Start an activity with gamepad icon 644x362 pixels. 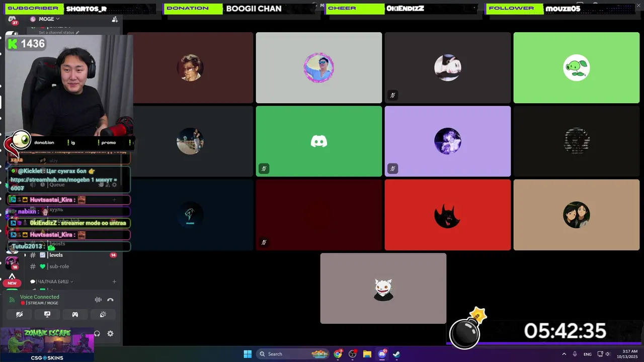click(75, 314)
